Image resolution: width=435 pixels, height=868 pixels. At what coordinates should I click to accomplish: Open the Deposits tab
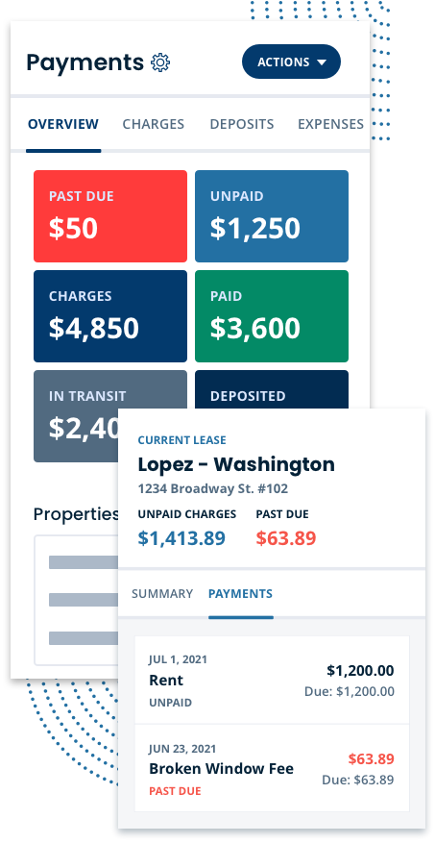[242, 124]
